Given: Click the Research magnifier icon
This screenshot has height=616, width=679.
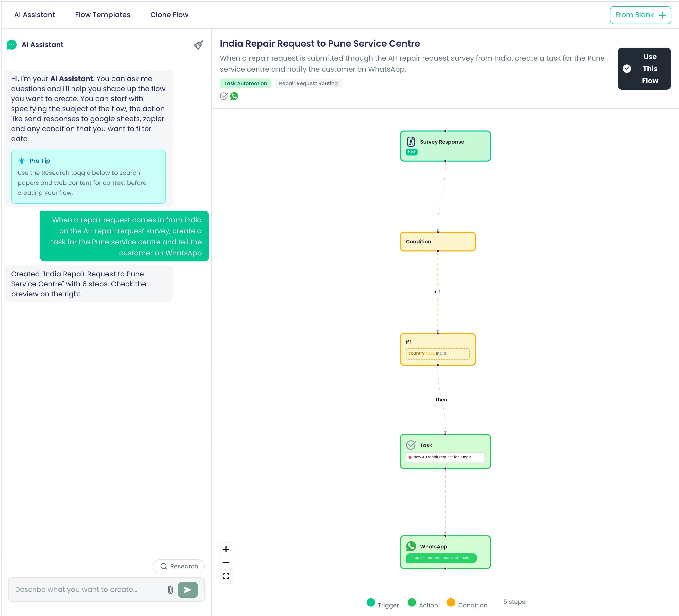Looking at the screenshot, I should pyautogui.click(x=164, y=566).
